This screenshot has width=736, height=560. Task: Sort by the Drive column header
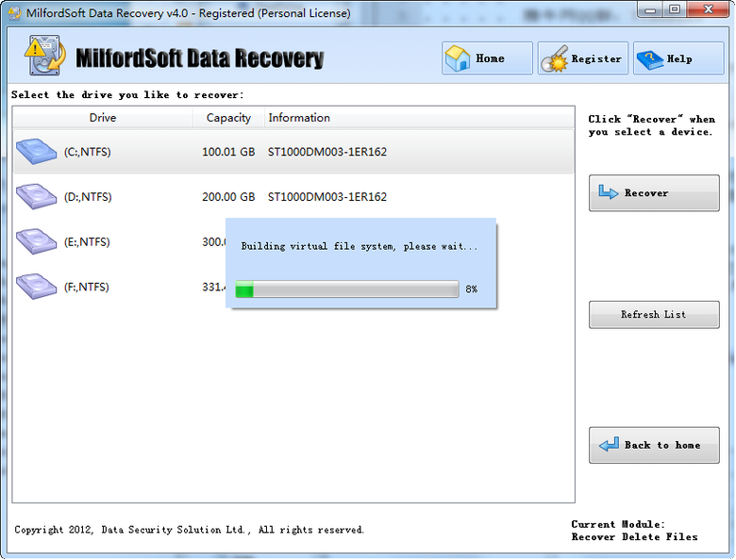[x=102, y=118]
